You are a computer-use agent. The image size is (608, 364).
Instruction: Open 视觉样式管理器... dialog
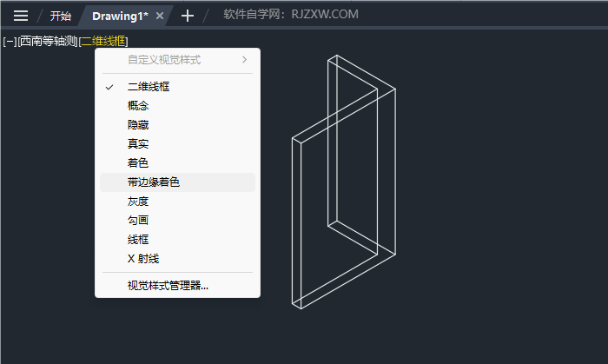click(177, 286)
